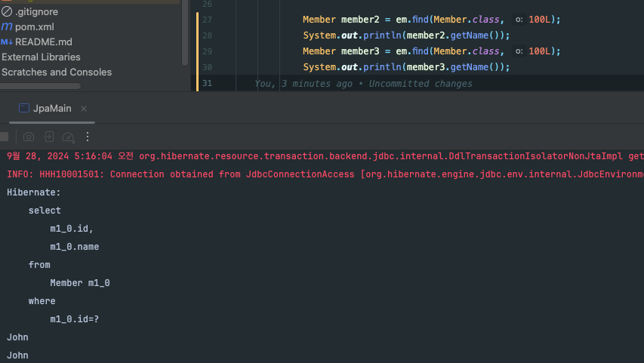Open the profiler speedometer icon dropdown
Viewport: 644px width, 363px height.
[69, 137]
